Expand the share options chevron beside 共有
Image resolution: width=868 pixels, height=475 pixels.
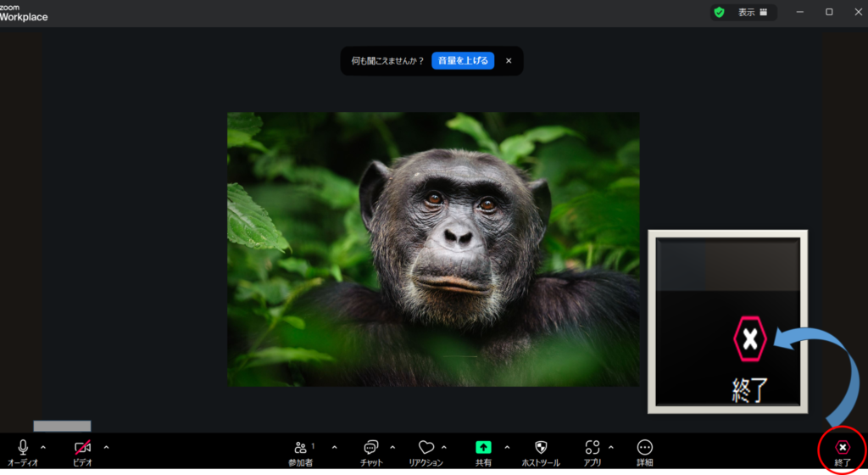(x=507, y=447)
